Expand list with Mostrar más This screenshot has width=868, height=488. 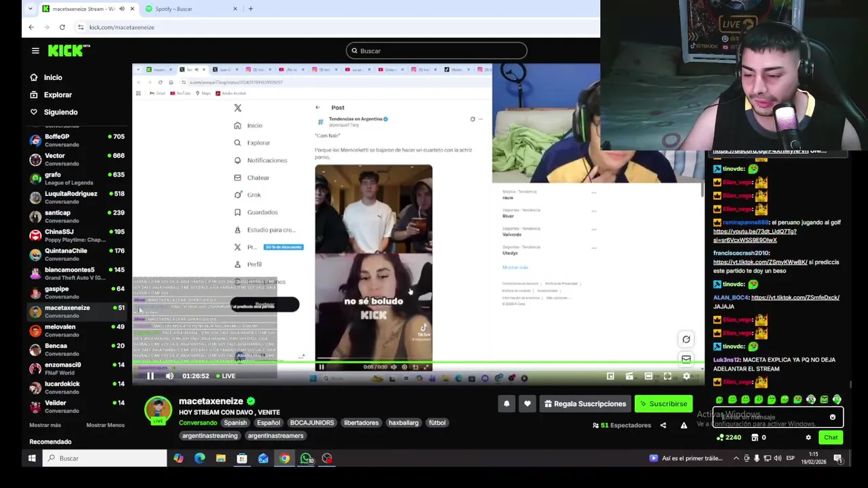tap(45, 425)
